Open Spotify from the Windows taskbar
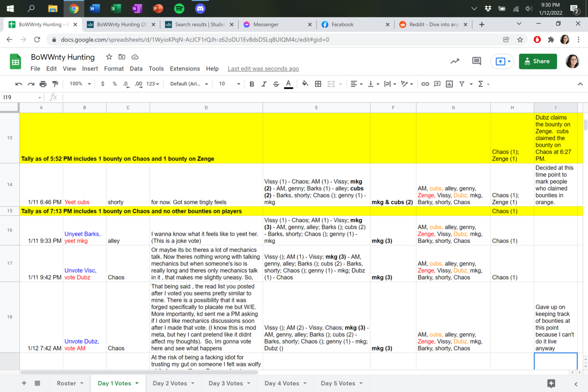 click(x=179, y=9)
